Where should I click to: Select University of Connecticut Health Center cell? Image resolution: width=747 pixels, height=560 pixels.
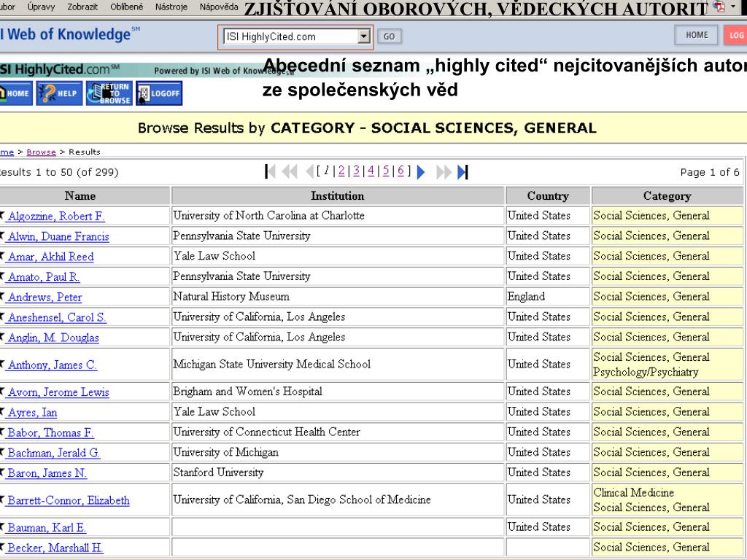click(338, 432)
